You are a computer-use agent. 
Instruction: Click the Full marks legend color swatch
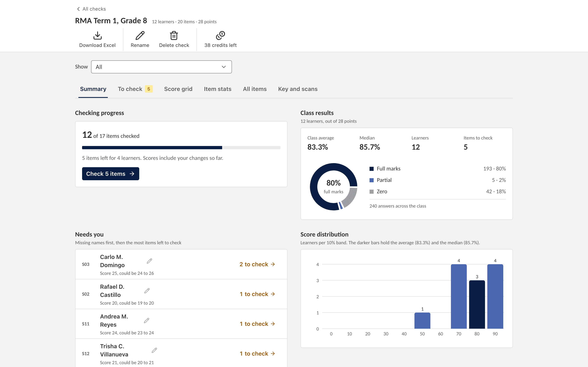coord(372,169)
